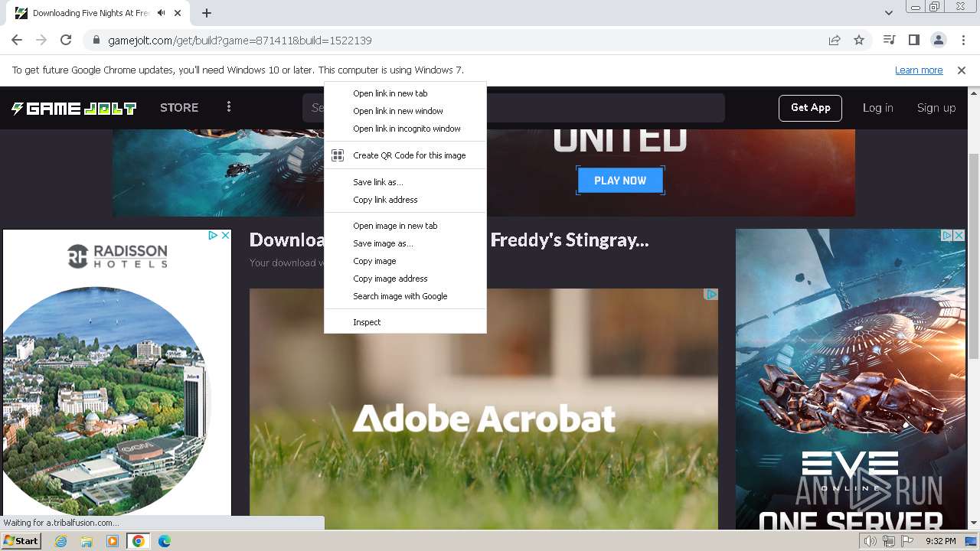Open the Adobe Acrobat ad banner

click(484, 409)
